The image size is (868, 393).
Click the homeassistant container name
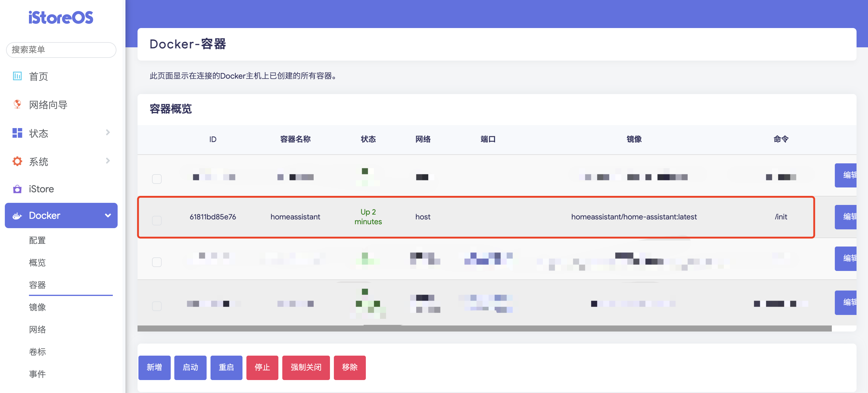[295, 217]
